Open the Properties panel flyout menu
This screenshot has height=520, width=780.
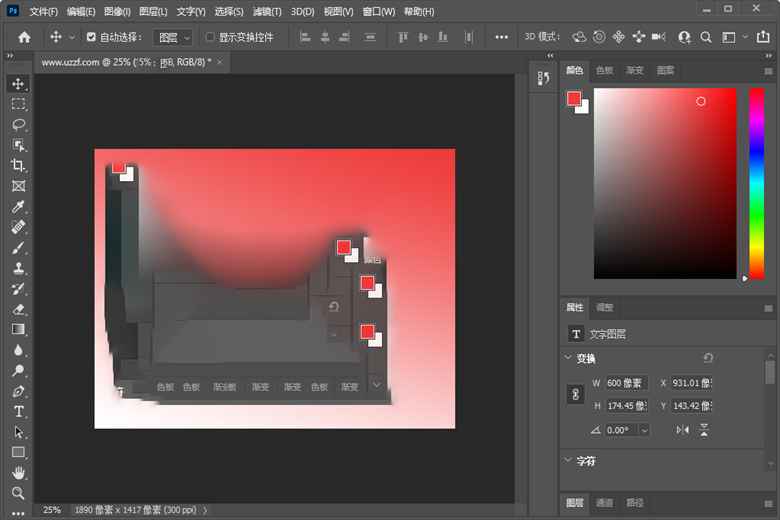pyautogui.click(x=769, y=309)
